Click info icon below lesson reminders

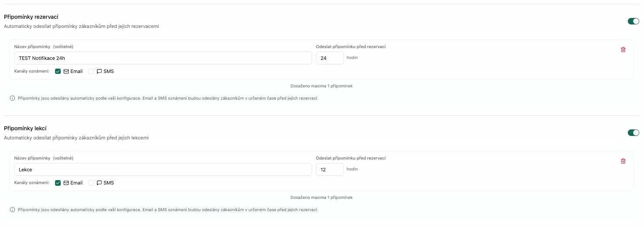point(12,210)
